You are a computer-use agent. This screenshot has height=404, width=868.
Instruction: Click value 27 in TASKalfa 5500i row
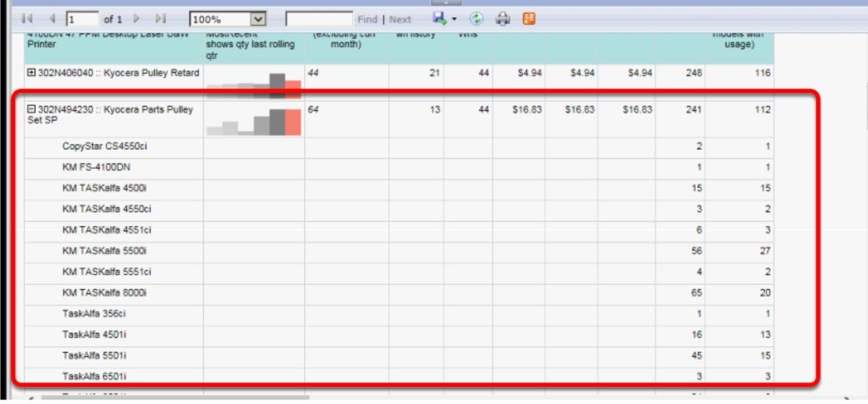click(x=764, y=251)
